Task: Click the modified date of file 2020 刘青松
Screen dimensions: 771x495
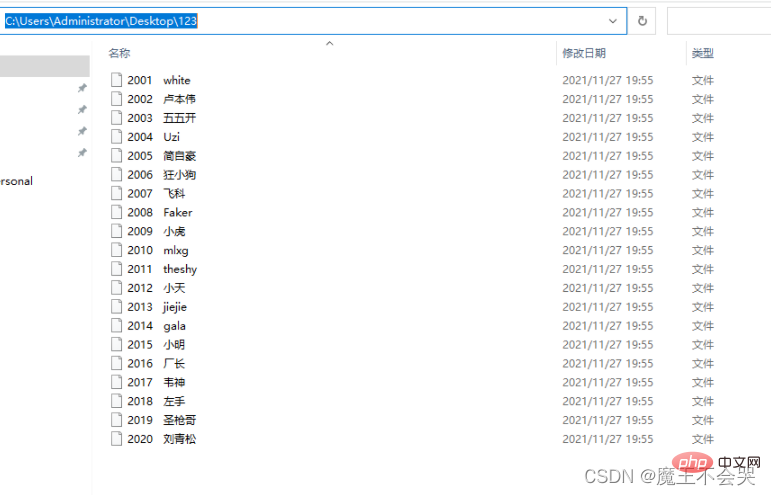Action: coord(608,439)
